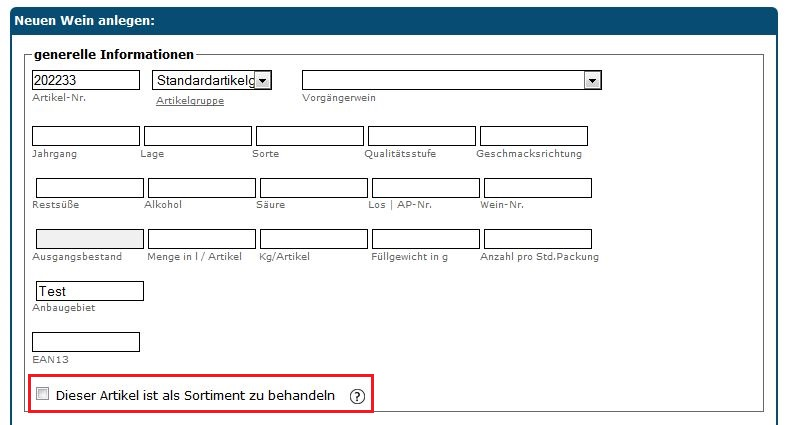The image size is (788, 425).
Task: Click the Qualitätsstufe input field
Action: click(x=422, y=136)
